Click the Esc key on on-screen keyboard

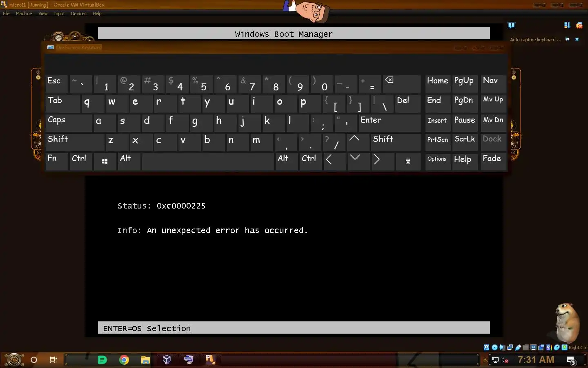[56, 84]
